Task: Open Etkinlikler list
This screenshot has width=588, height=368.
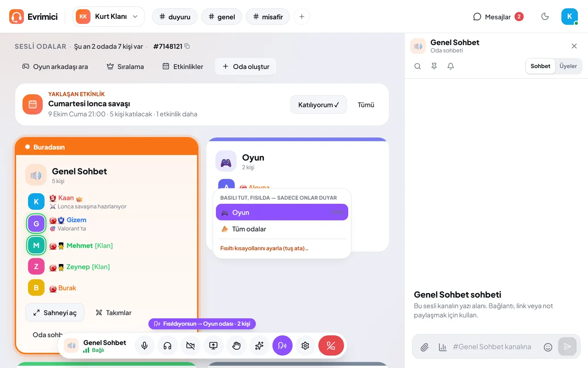Action: (x=183, y=66)
